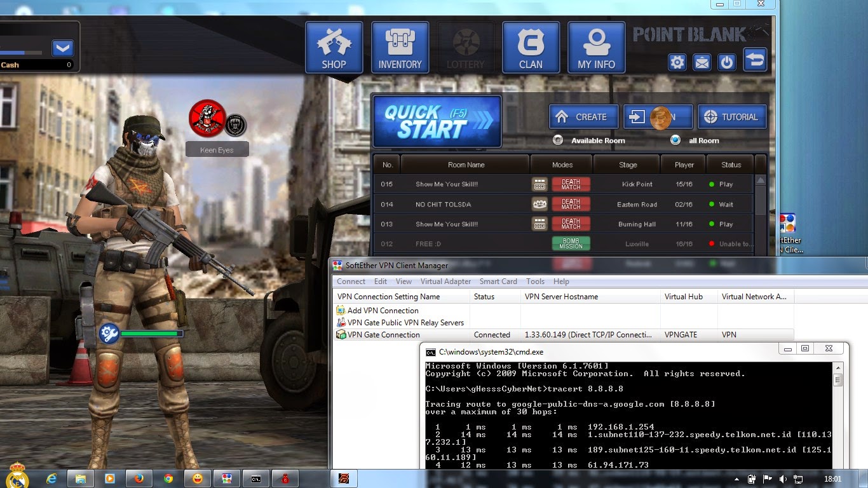The height and width of the screenshot is (488, 868).
Task: Sort room list by Stage header
Action: click(628, 165)
